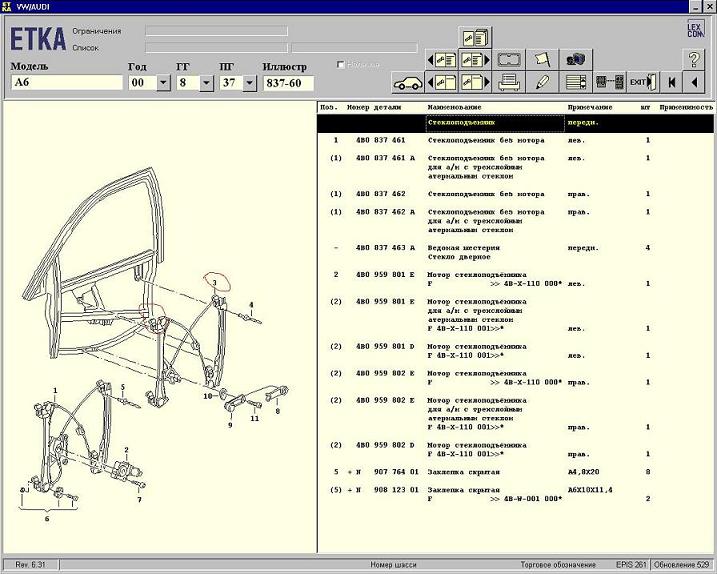Open vehicle selection car icon
This screenshot has width=717, height=574.
pos(408,82)
